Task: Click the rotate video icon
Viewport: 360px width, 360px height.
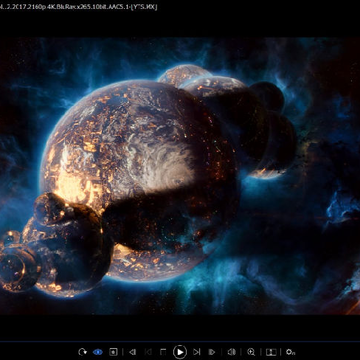Action: coord(82,352)
